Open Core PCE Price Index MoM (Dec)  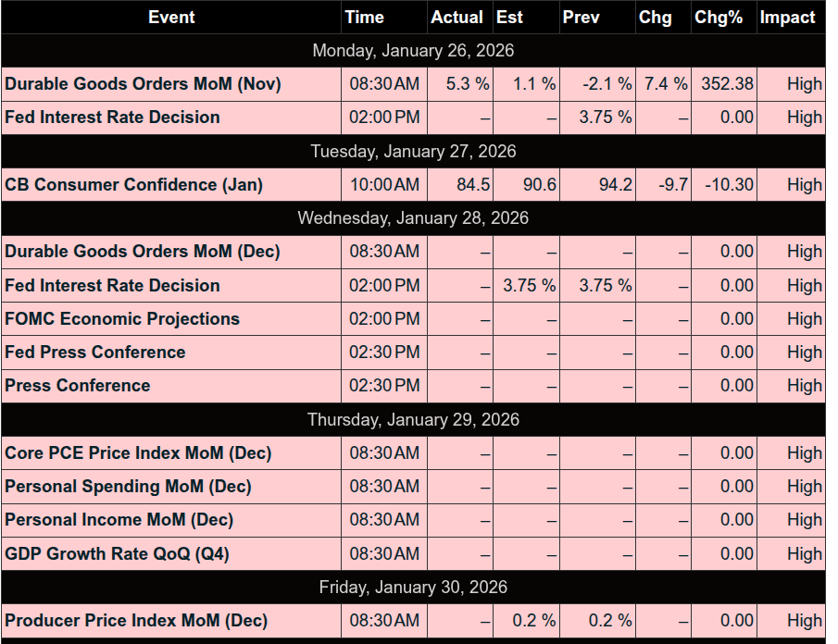click(x=138, y=453)
